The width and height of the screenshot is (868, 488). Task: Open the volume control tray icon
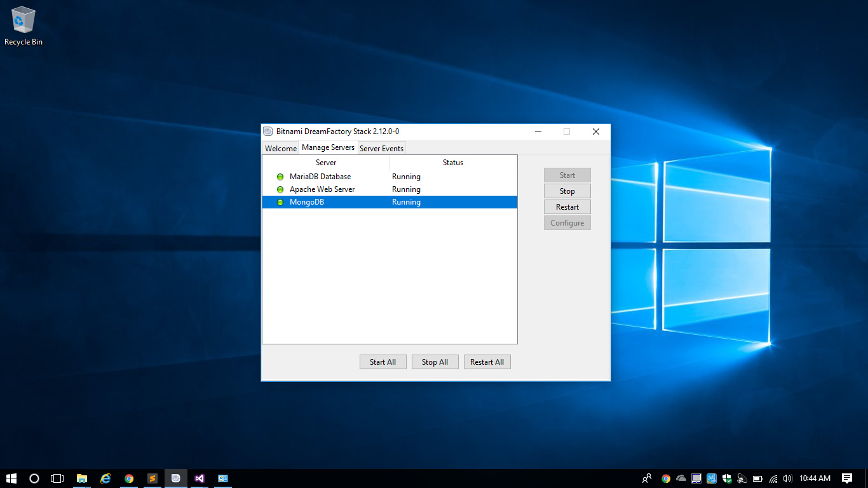[x=787, y=478]
